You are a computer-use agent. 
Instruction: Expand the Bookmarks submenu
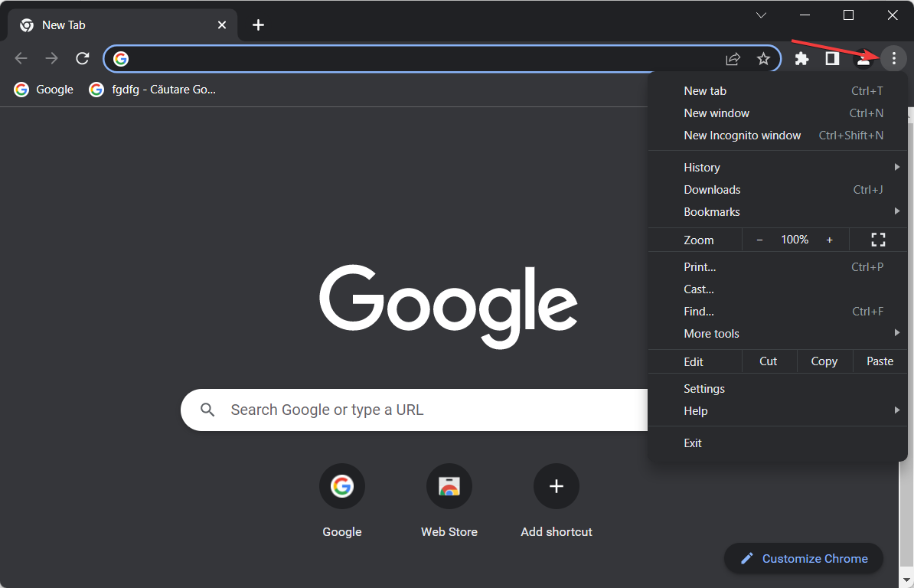pyautogui.click(x=778, y=211)
